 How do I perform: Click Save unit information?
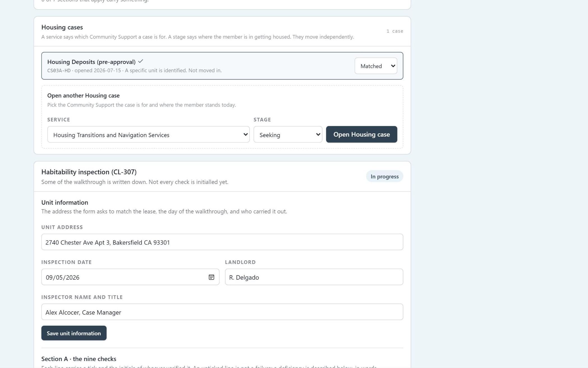(x=74, y=333)
